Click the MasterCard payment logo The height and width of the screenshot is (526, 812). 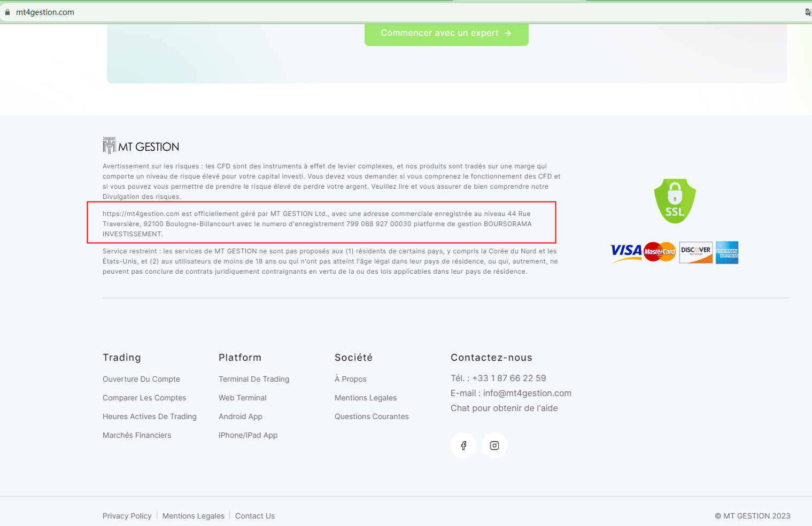click(x=660, y=252)
